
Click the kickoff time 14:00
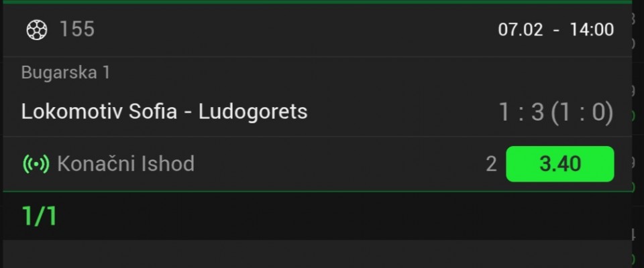coord(592,29)
